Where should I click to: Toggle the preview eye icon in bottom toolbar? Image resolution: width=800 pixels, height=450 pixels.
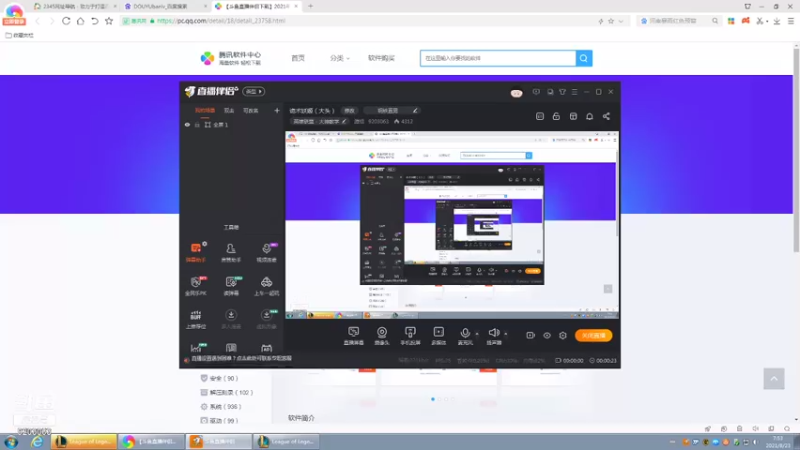tap(547, 336)
